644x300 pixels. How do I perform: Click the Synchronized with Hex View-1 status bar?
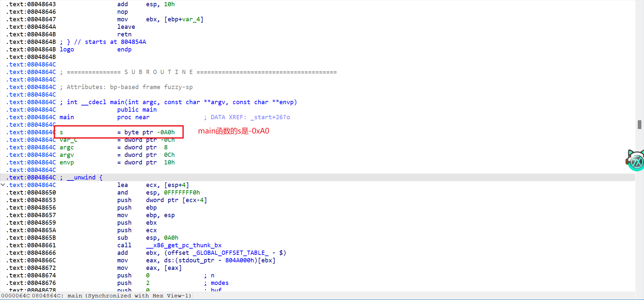click(x=138, y=295)
